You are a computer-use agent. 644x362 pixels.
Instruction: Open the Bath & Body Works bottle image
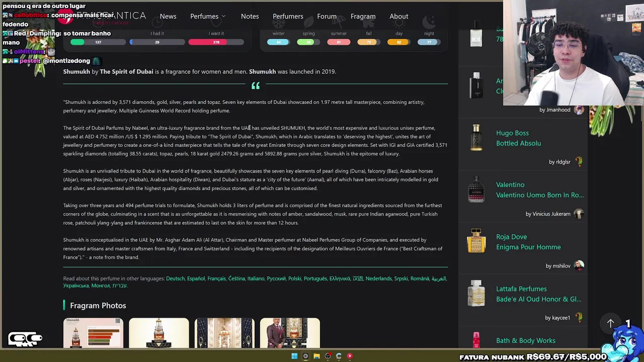476,340
